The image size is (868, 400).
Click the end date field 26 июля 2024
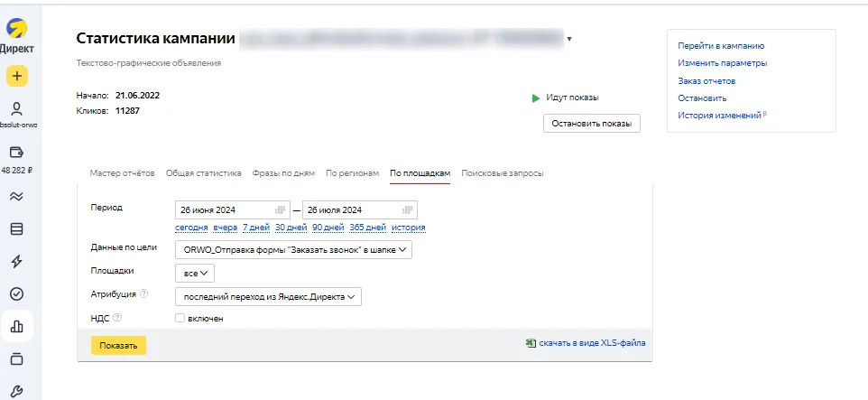(360, 210)
